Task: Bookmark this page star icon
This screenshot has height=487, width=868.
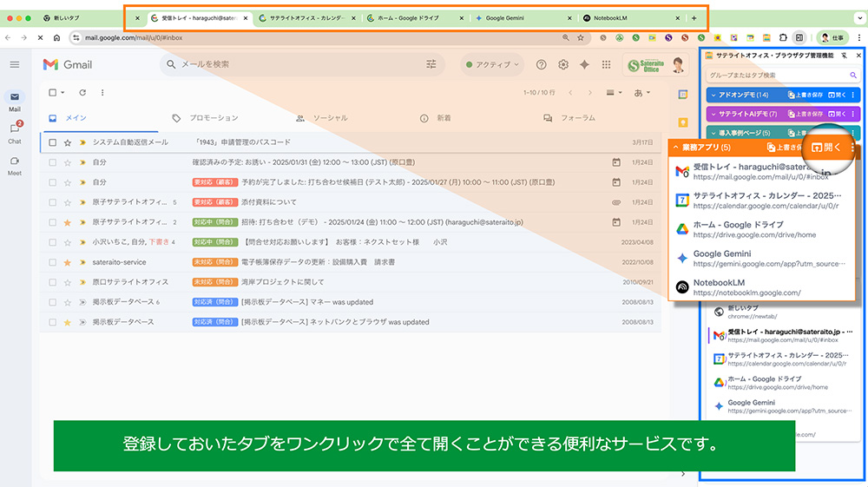Action: pos(581,37)
